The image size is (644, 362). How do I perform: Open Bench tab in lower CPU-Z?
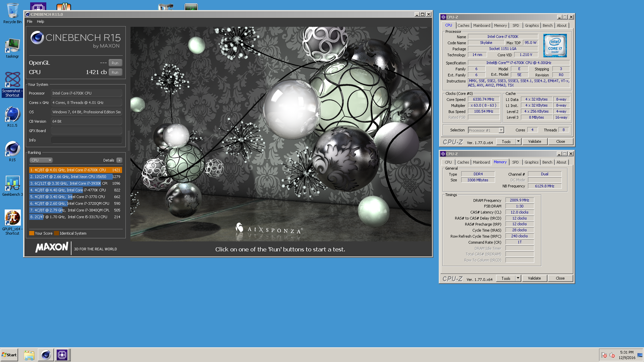(547, 162)
